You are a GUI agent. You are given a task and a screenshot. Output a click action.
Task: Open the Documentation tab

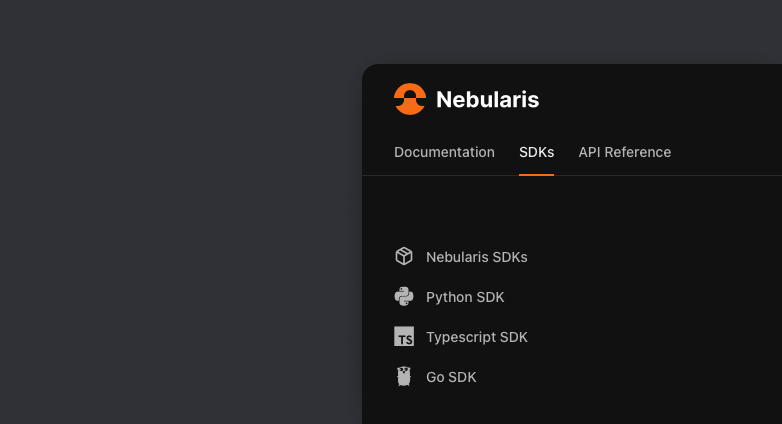pos(444,152)
